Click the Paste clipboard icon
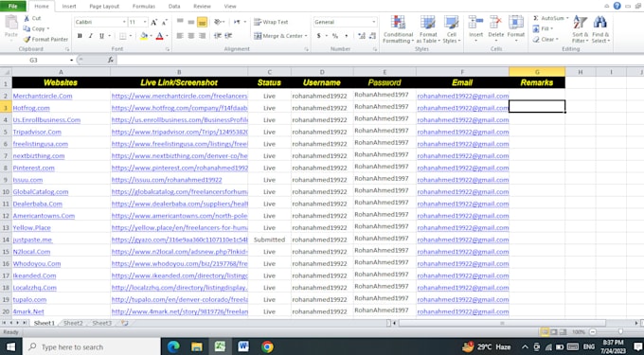Viewport: 644px width, 355px height. tap(11, 24)
